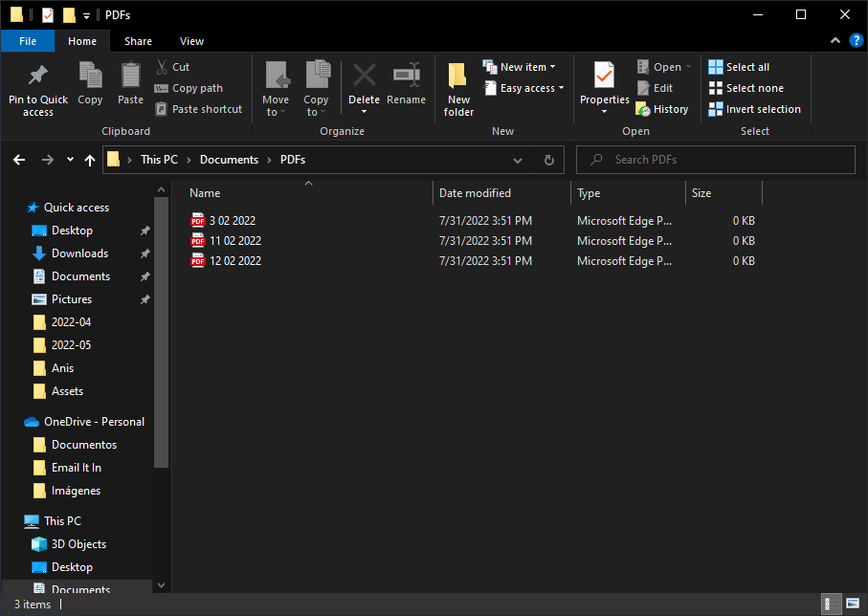Click the Copy ribbon icon
This screenshot has width=868, height=616.
point(90,76)
